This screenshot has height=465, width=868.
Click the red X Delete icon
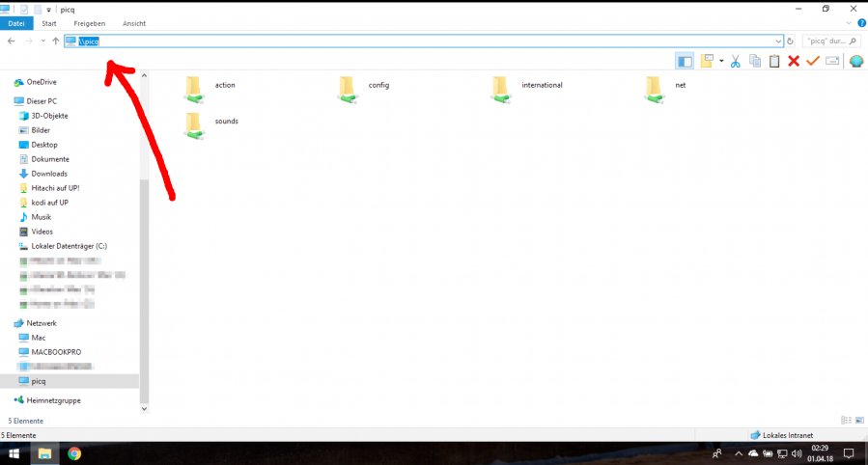794,62
